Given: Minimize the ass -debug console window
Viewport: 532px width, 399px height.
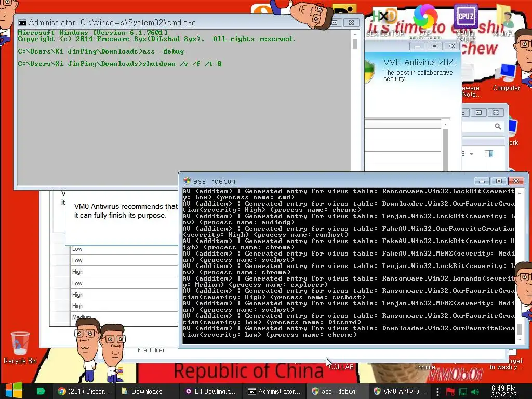Looking at the screenshot, I should (x=482, y=181).
